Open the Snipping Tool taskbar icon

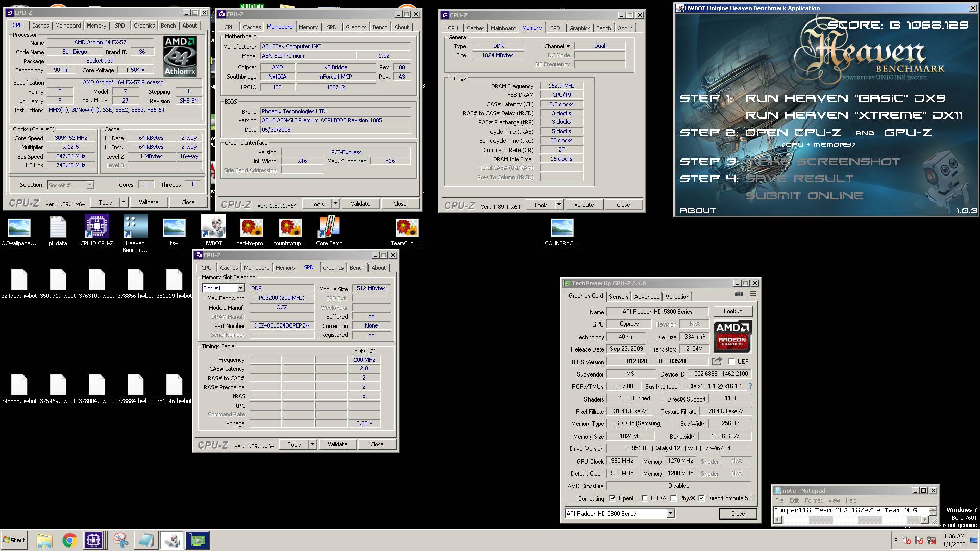tap(120, 540)
